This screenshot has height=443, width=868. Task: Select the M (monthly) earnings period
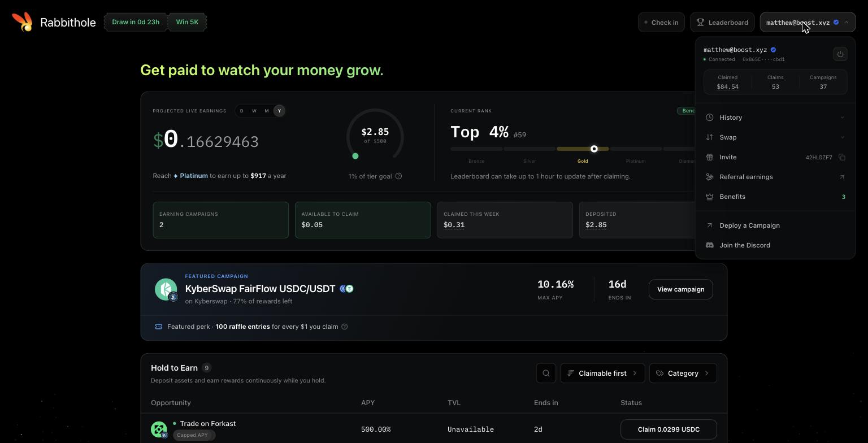267,111
